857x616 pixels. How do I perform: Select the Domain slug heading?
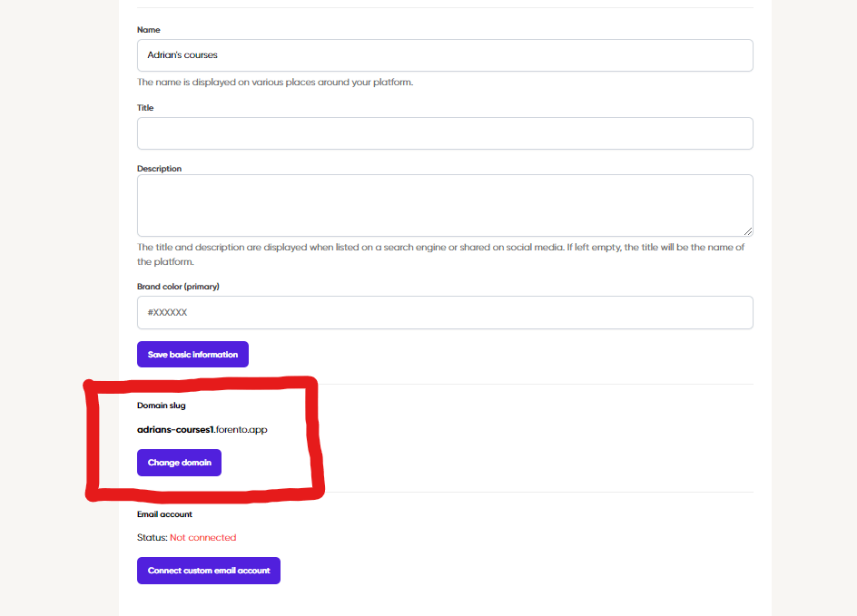click(x=162, y=406)
